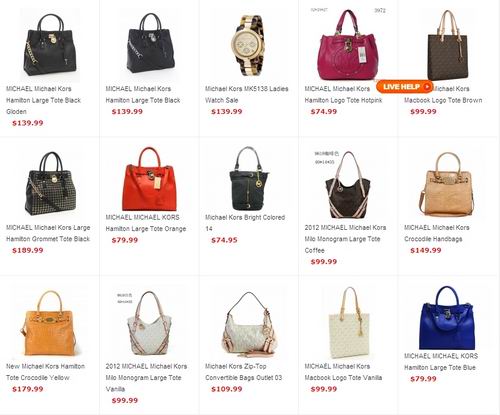Open the MK5138 Ladies Watch image
Image resolution: width=500 pixels, height=415 pixels.
248,45
